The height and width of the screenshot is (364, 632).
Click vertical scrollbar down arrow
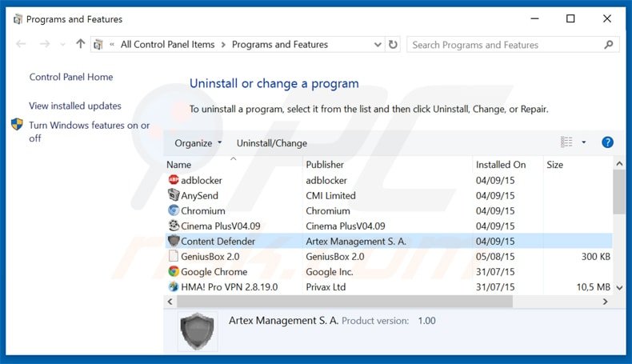click(619, 287)
